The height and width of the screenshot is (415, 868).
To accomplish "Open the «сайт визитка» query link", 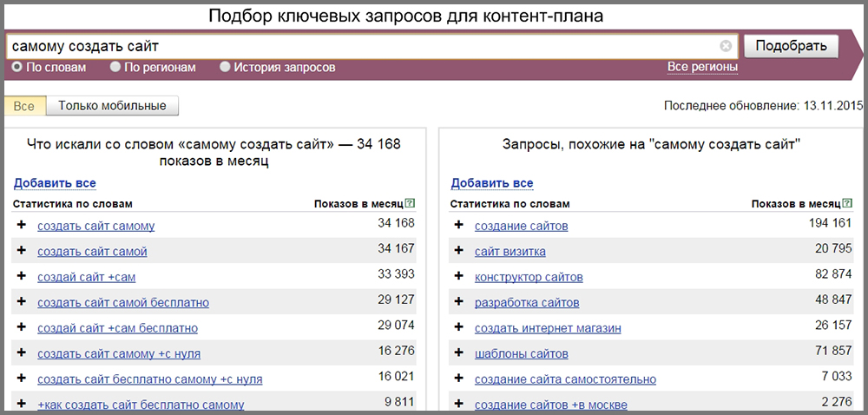I will point(510,252).
